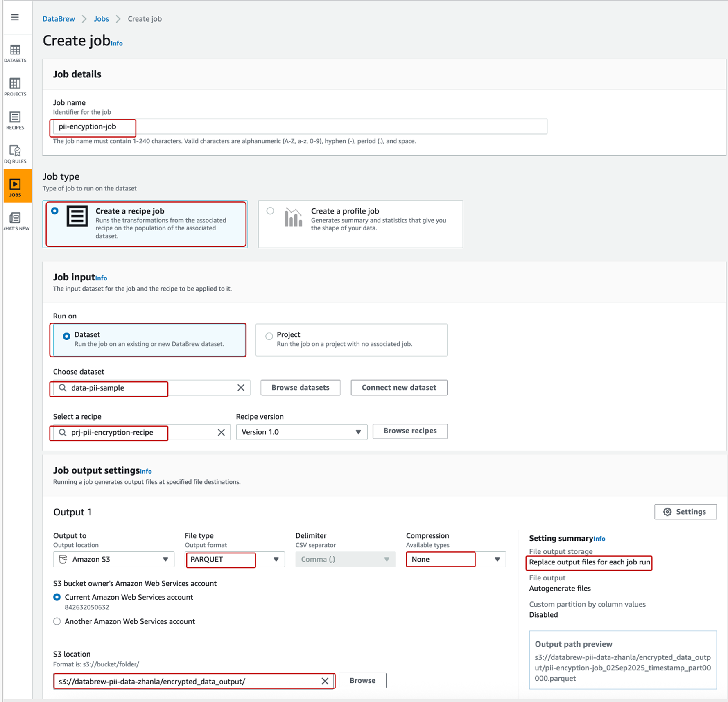Clear the S3 location path
728x702 pixels.
coord(325,681)
